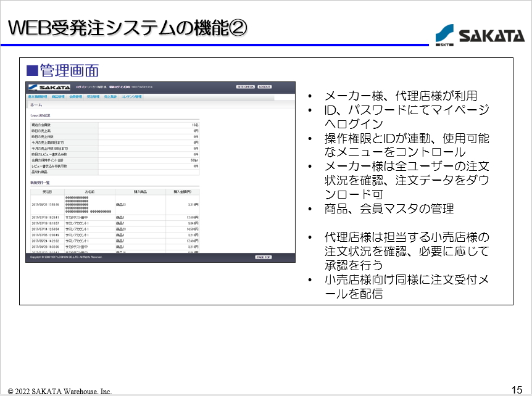Click the ■管理画面 section heading
The height and width of the screenshot is (396, 532).
click(x=62, y=69)
